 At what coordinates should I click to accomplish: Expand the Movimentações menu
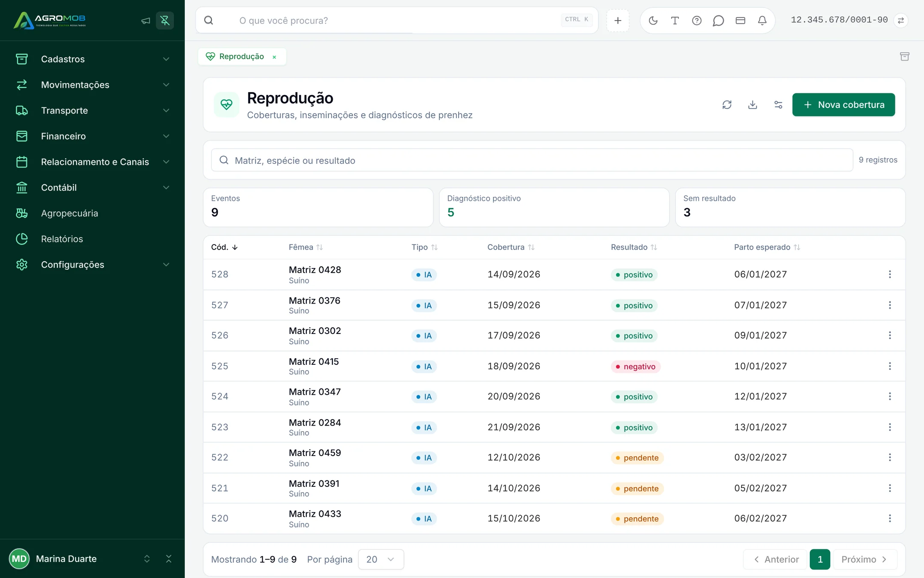92,85
